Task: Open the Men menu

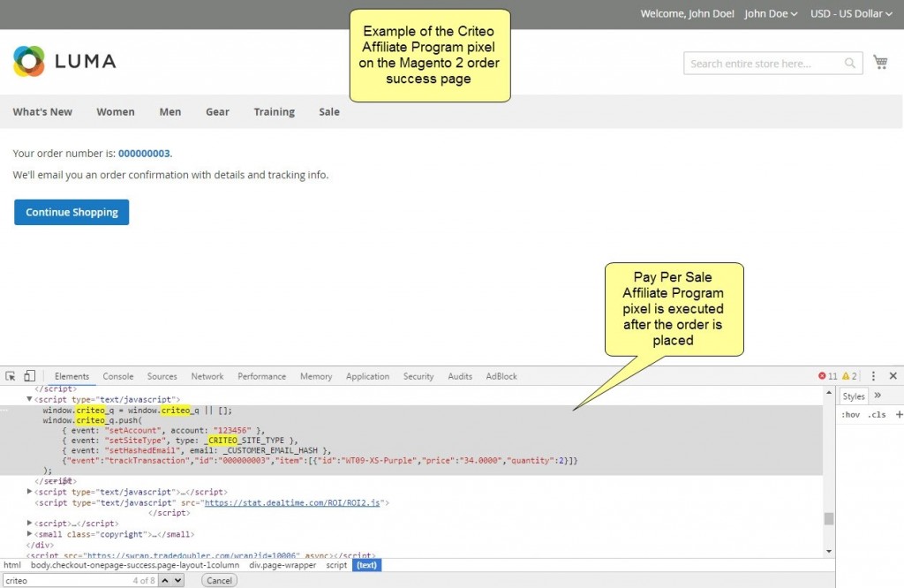Action: tap(170, 112)
